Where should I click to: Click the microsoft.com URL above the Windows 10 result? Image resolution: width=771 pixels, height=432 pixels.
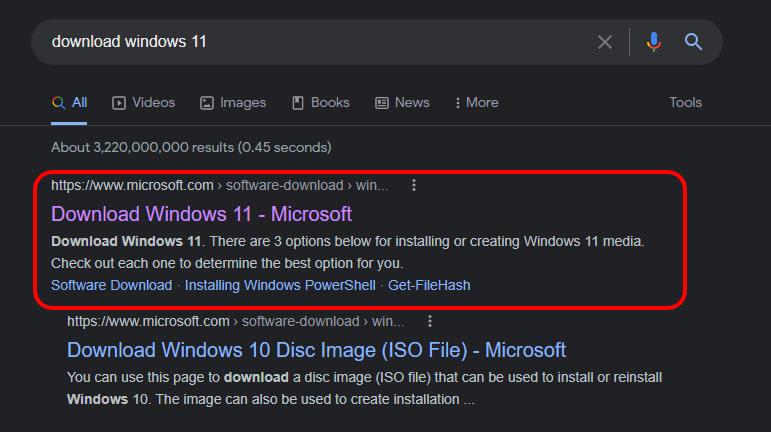coord(236,321)
